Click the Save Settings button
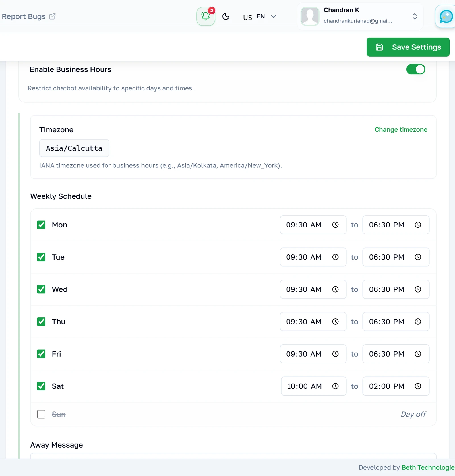 [408, 47]
